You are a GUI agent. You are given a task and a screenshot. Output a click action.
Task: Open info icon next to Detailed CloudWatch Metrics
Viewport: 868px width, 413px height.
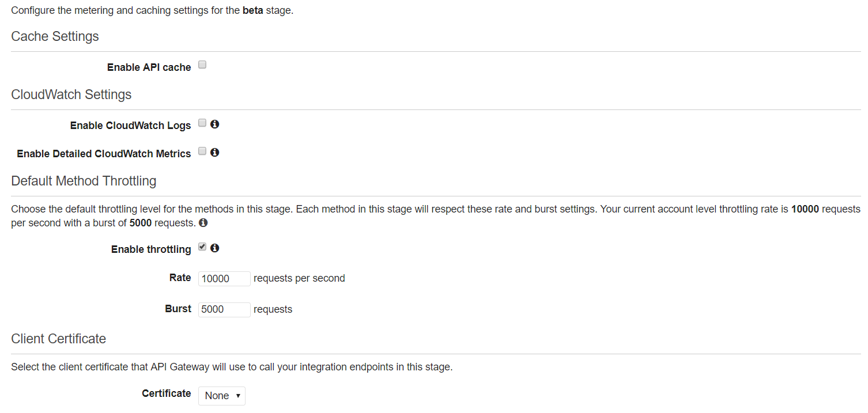point(214,152)
